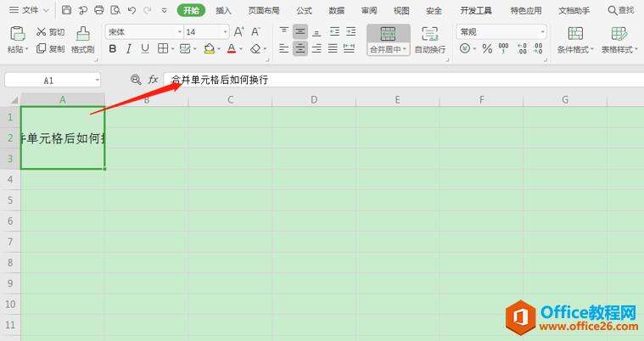Open the 特色应用 tab
Viewport: 644px width, 341px height.
click(x=526, y=10)
